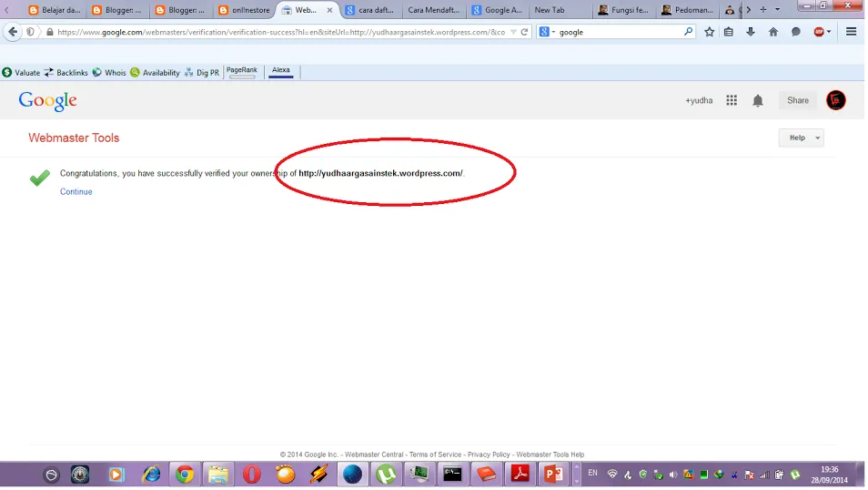This screenshot has width=868, height=490.
Task: Open the Firefox hamburger menu
Action: click(852, 32)
